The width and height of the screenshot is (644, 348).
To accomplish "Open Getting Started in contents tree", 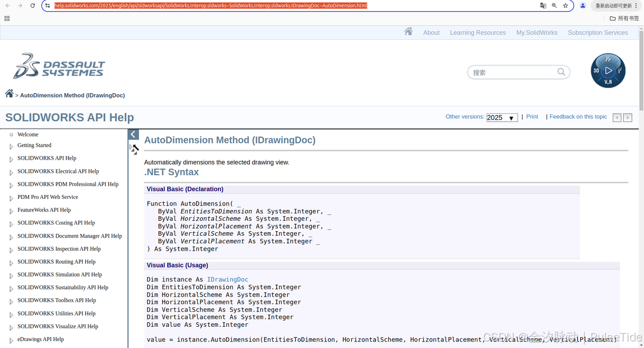I will (x=34, y=145).
